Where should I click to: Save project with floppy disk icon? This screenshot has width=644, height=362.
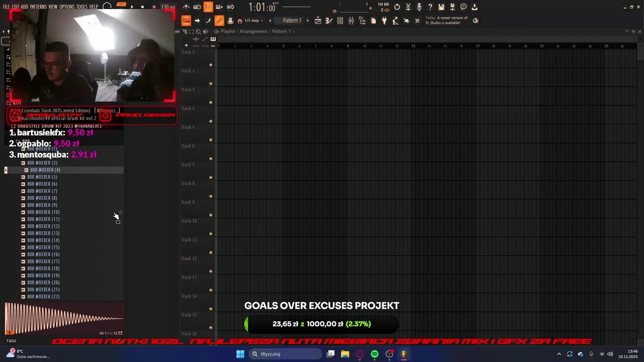point(441,7)
